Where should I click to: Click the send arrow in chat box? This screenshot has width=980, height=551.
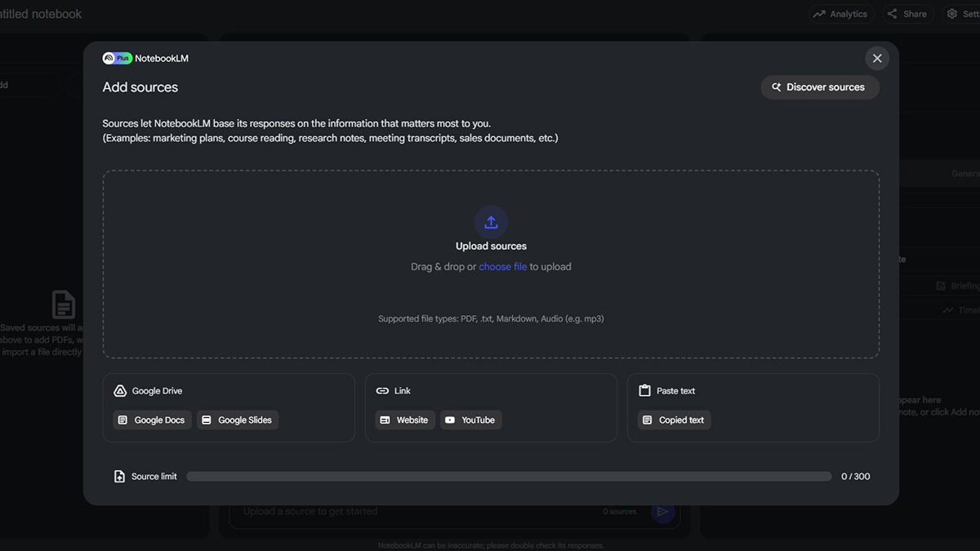(x=663, y=512)
